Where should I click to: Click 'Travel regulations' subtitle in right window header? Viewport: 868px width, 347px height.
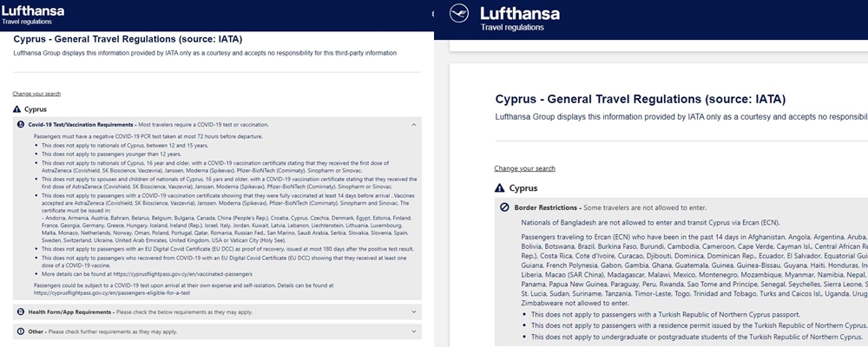pos(512,27)
